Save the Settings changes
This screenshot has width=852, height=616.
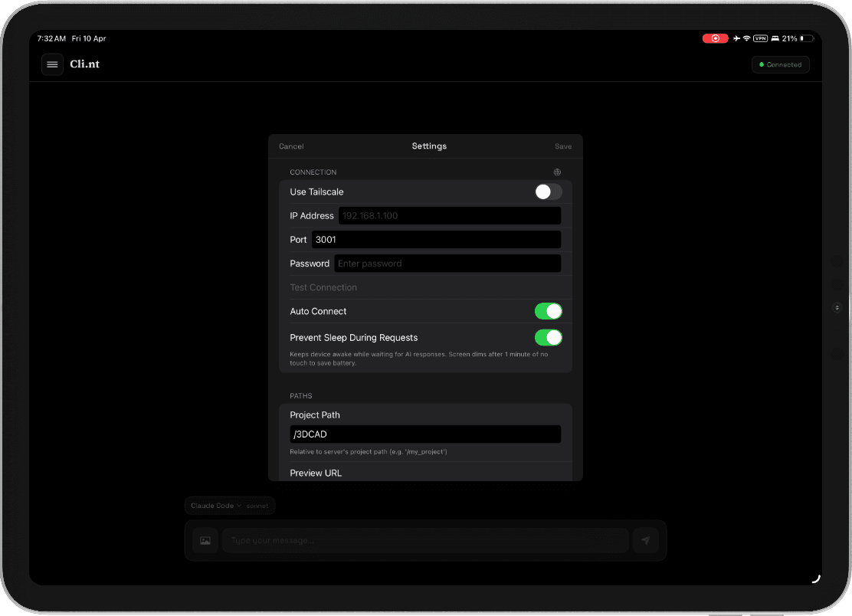click(563, 146)
